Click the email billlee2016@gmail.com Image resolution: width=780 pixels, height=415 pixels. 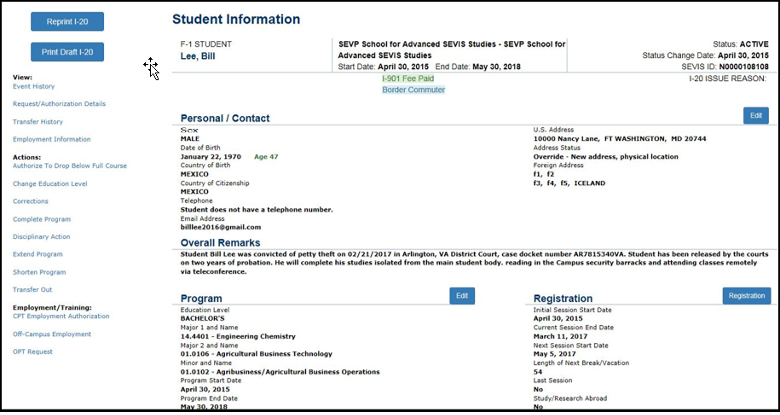tap(221, 227)
